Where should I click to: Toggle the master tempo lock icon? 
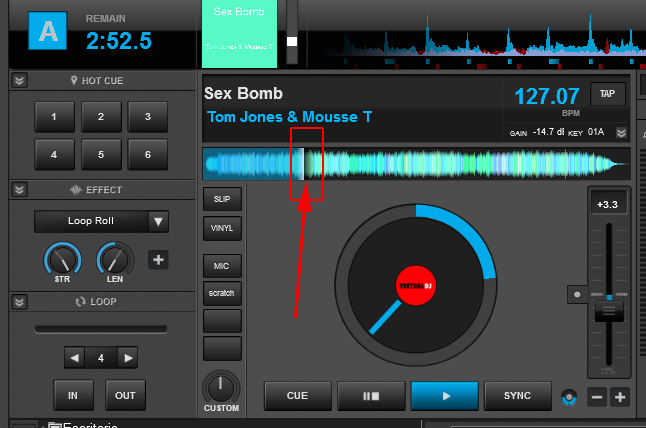[569, 398]
